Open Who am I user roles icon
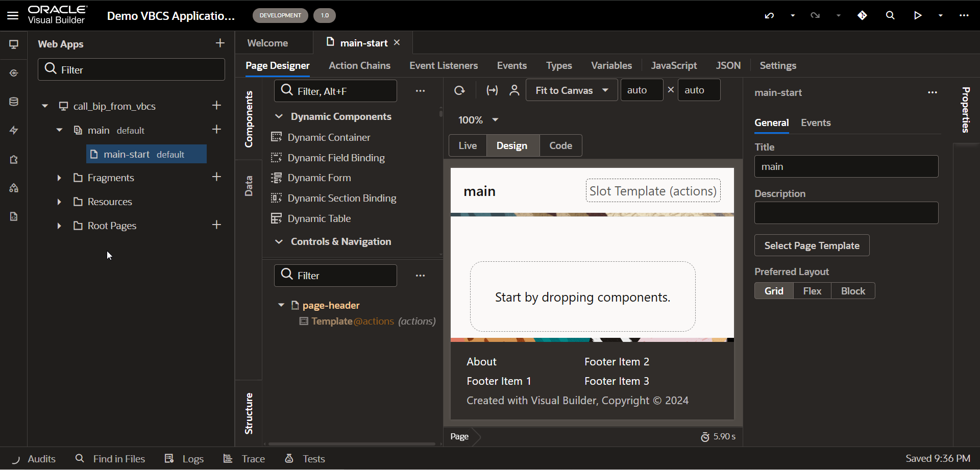The height and width of the screenshot is (470, 980). 514,90
